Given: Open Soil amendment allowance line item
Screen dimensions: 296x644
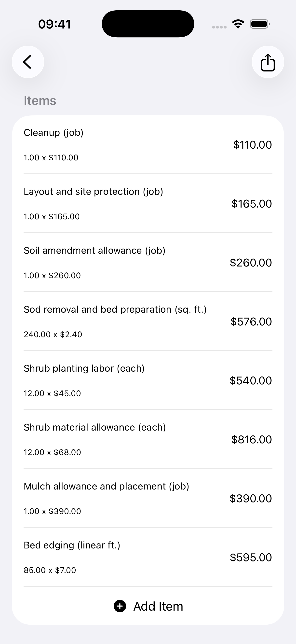Looking at the screenshot, I should [148, 263].
